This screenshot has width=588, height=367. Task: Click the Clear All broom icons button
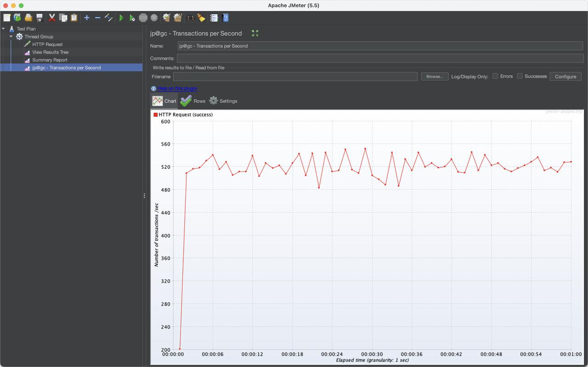(177, 18)
